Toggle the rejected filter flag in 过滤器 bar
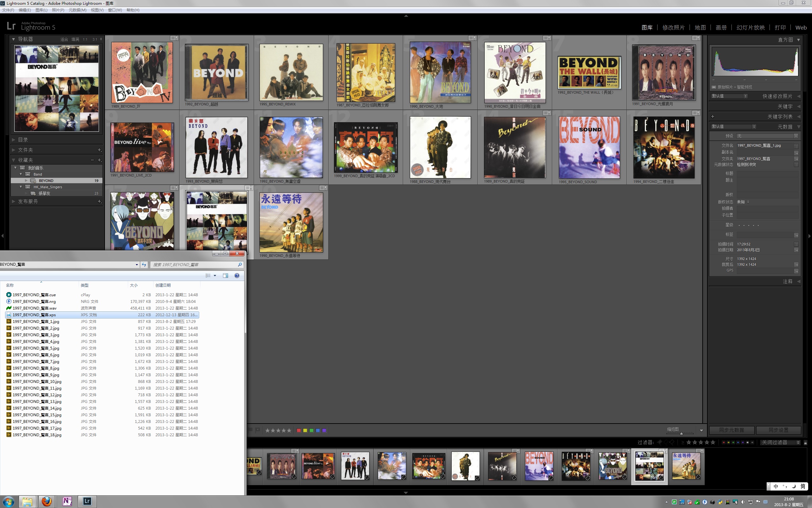 click(672, 442)
